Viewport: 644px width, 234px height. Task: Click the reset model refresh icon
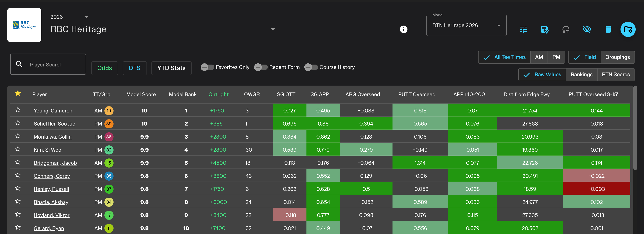coord(566,30)
